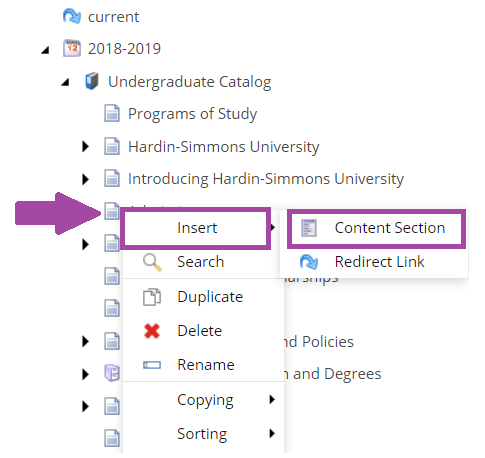Click the Undergraduate Catalog book icon
485x458 pixels.
(x=92, y=81)
